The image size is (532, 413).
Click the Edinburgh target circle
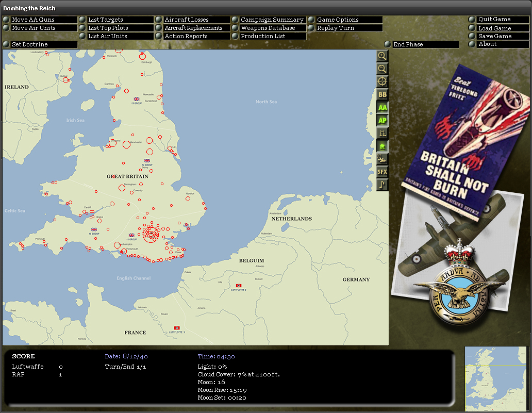click(142, 56)
